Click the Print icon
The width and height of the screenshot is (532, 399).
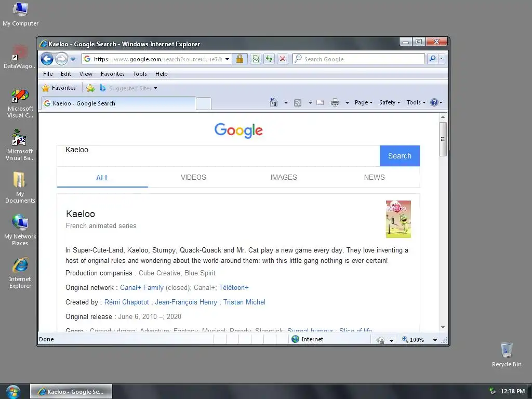pos(335,102)
